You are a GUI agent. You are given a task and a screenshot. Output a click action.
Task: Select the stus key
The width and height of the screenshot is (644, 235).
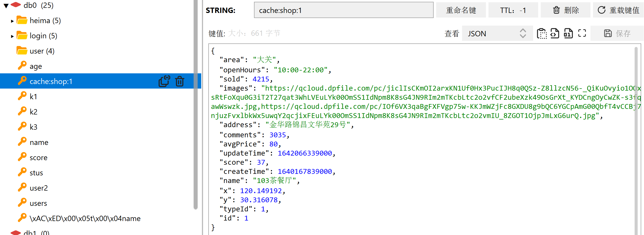click(36, 173)
